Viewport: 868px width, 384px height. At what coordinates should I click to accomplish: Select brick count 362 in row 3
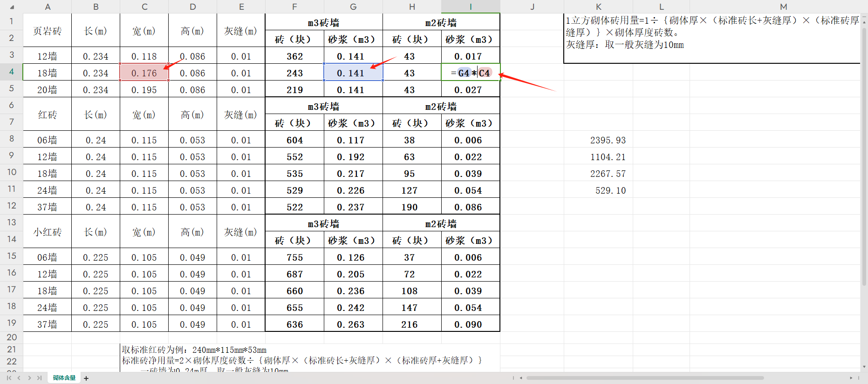294,56
